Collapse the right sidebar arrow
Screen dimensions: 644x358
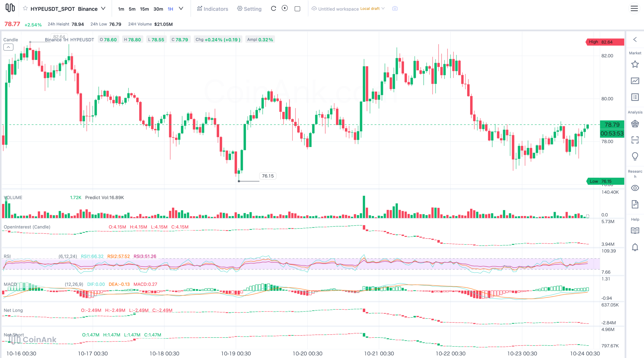pos(635,39)
